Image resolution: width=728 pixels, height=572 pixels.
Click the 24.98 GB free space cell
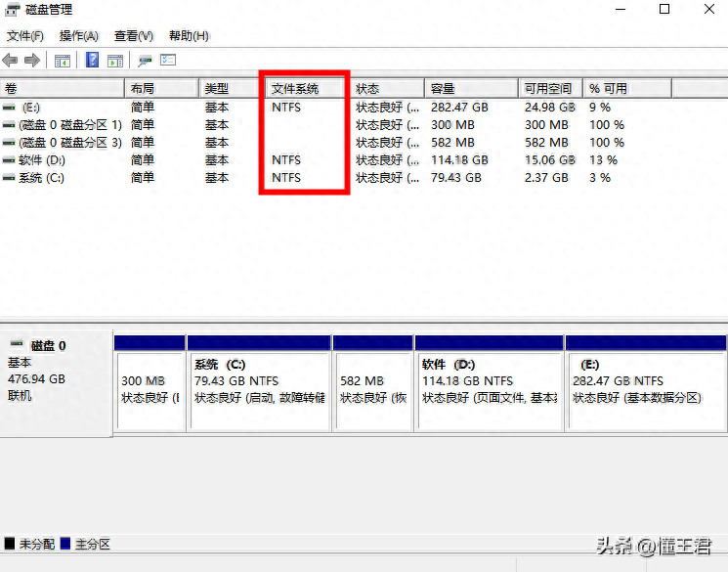pyautogui.click(x=550, y=108)
